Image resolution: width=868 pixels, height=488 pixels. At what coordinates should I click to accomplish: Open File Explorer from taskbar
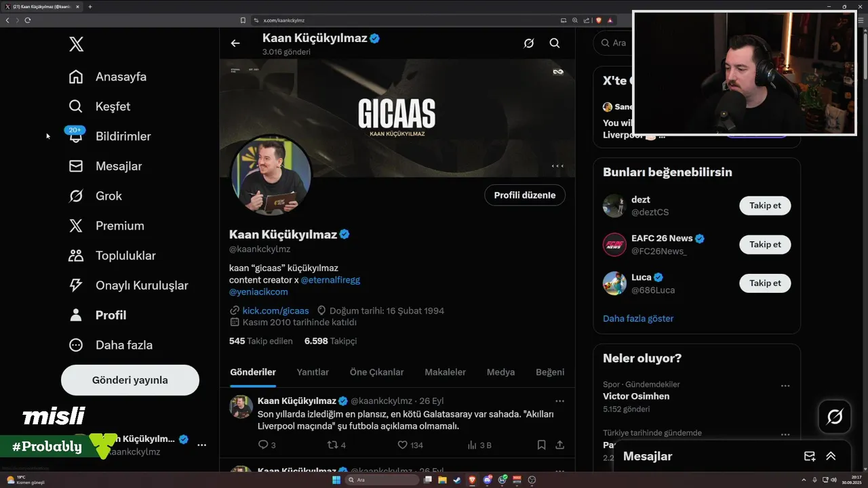442,480
